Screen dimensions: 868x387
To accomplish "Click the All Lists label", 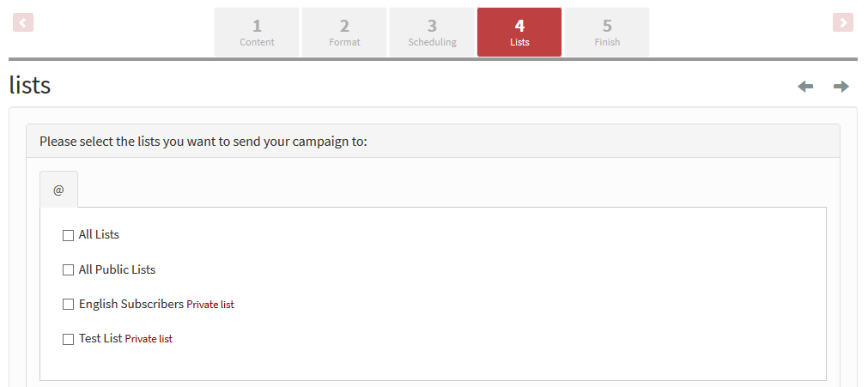I will click(99, 235).
